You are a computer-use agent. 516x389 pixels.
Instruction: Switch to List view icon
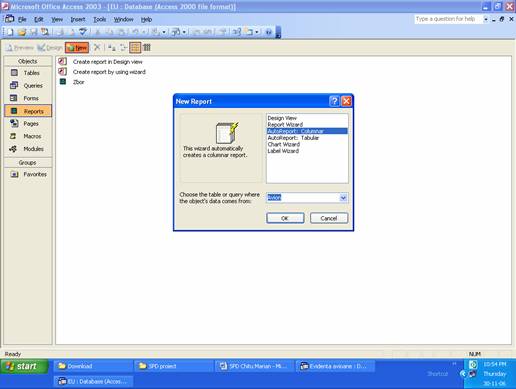click(x=135, y=48)
